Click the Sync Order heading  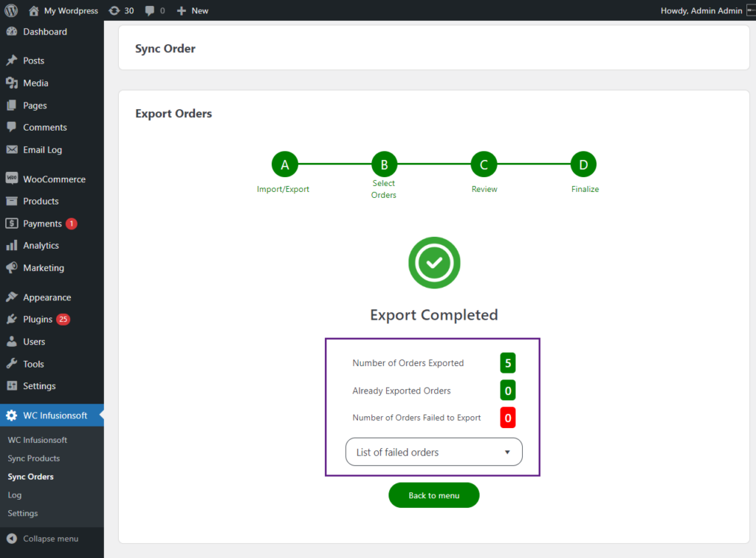[165, 49]
